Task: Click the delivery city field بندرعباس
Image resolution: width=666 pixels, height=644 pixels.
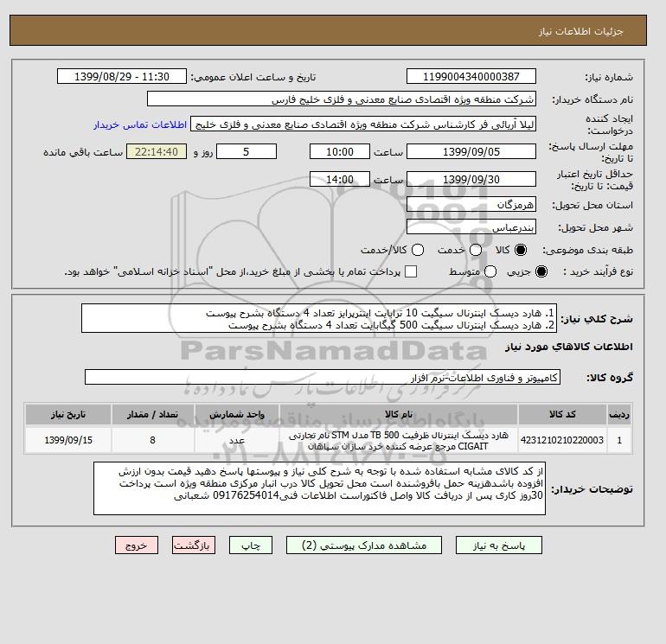Action: [x=471, y=227]
